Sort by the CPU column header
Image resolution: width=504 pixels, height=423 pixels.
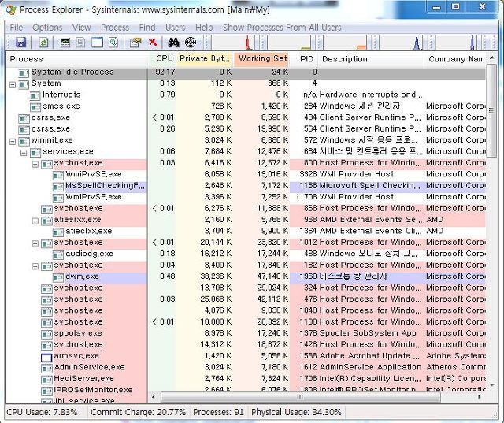point(162,59)
